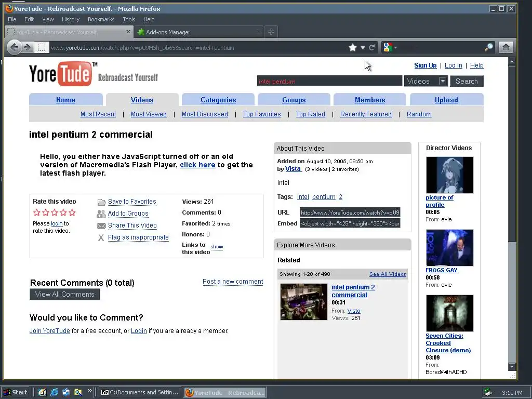Click the site identity icon in address bar

click(42, 47)
